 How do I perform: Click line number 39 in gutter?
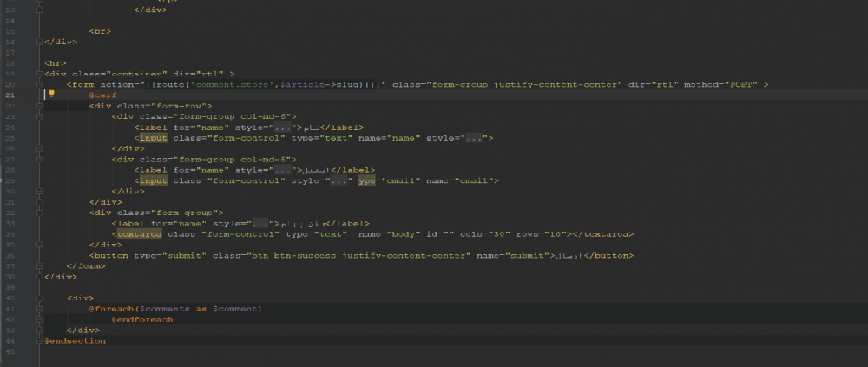coord(10,287)
